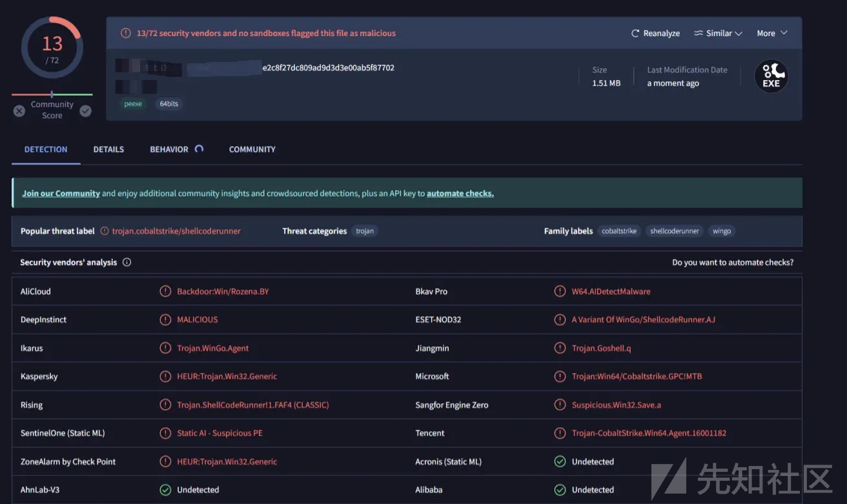The image size is (847, 504).
Task: Click the Similar search icon
Action: [698, 34]
